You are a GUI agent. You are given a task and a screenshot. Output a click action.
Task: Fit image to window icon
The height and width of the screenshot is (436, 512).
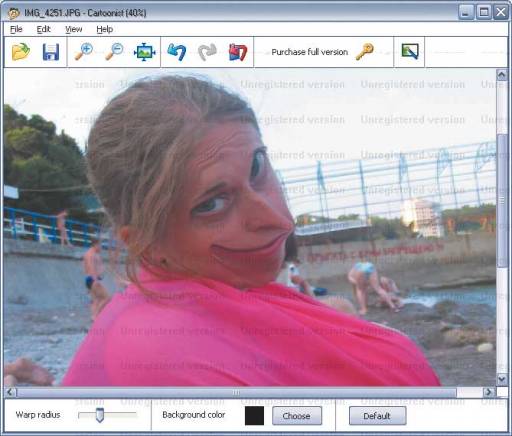pyautogui.click(x=144, y=52)
